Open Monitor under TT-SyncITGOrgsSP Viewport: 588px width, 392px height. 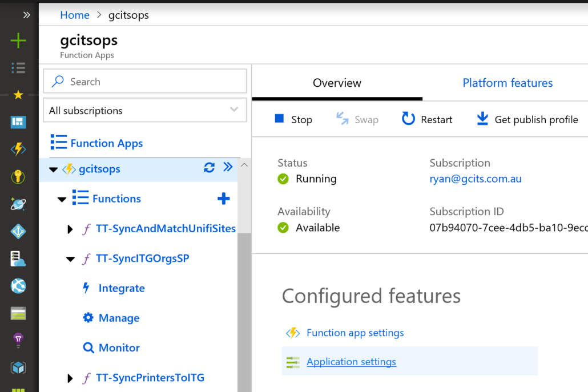[x=119, y=347]
